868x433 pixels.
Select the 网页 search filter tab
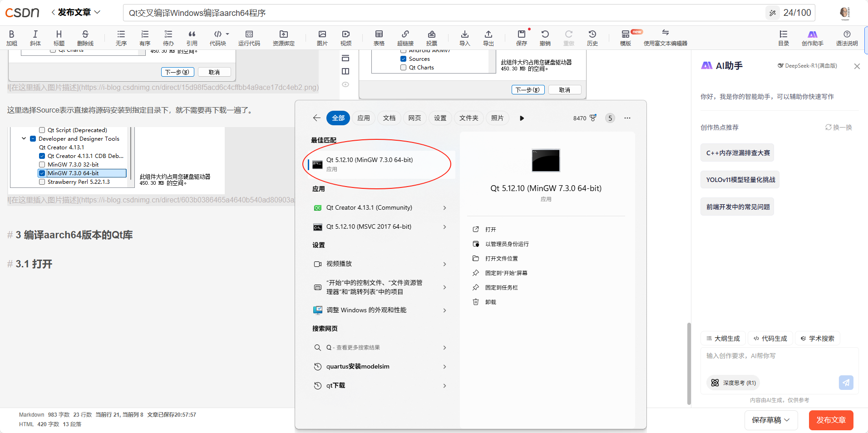point(414,118)
